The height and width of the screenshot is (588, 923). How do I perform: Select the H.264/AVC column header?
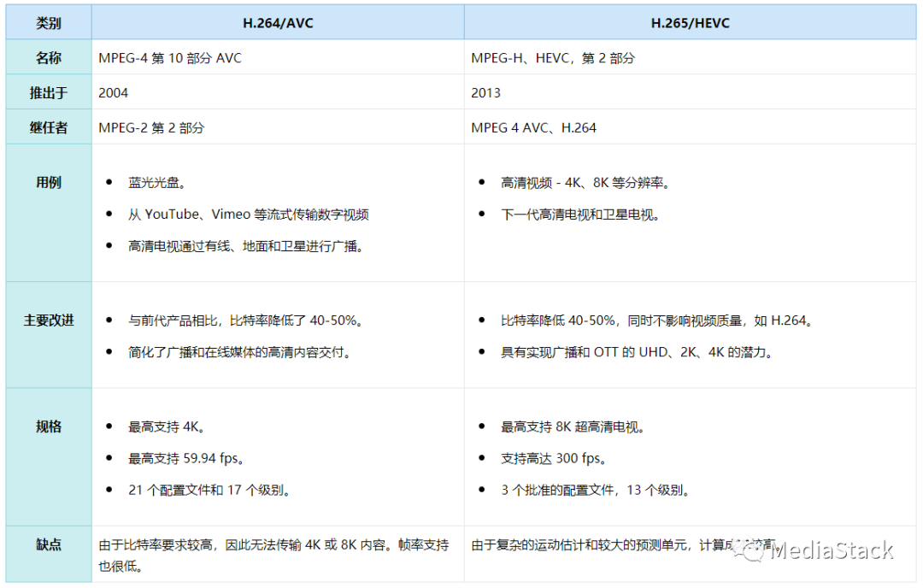278,23
